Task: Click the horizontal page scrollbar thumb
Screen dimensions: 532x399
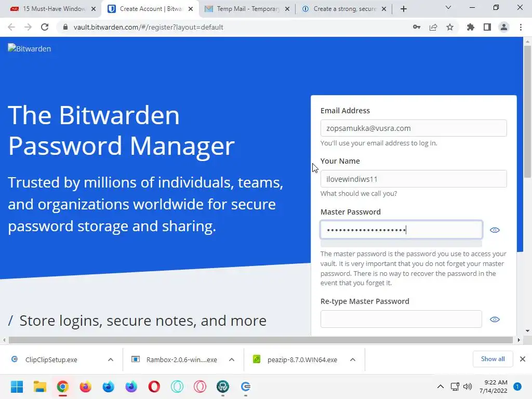Action: (261, 340)
